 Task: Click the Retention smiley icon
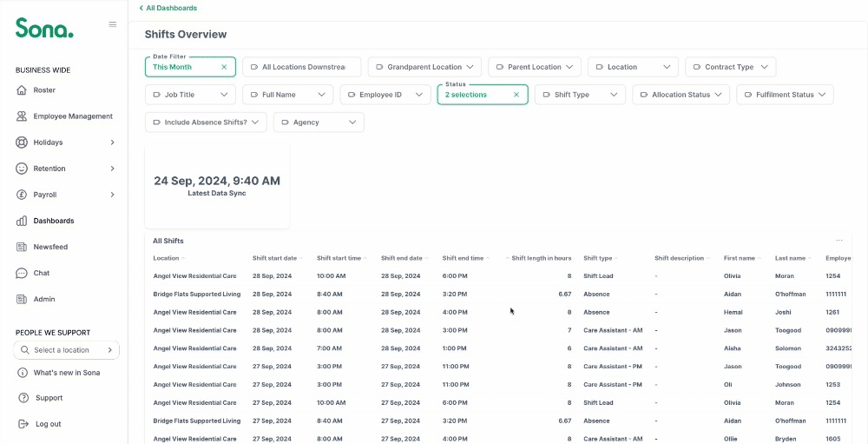click(x=22, y=169)
